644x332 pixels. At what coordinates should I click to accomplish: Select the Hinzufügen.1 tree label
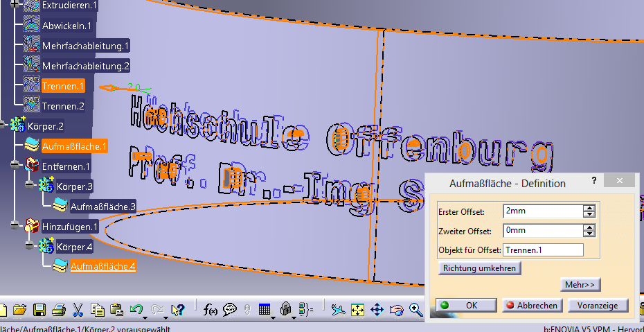pyautogui.click(x=70, y=227)
